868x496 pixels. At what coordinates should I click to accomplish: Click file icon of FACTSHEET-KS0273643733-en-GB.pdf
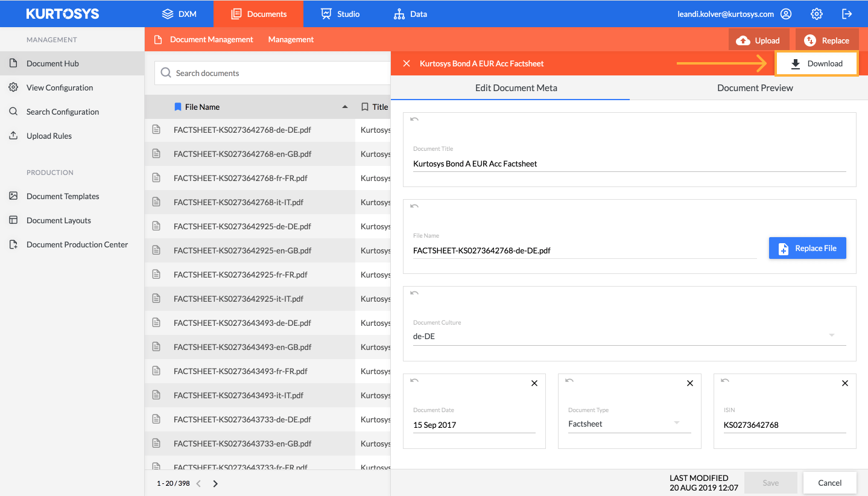pyautogui.click(x=156, y=443)
